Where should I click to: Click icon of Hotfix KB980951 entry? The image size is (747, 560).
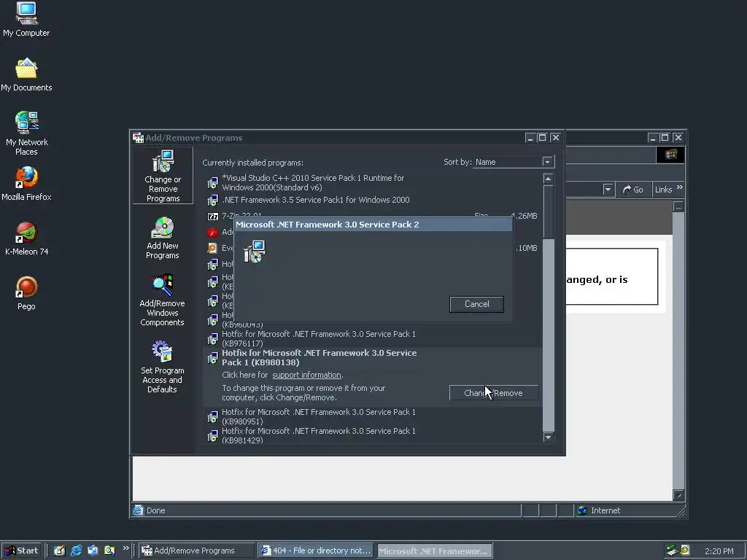coord(212,417)
